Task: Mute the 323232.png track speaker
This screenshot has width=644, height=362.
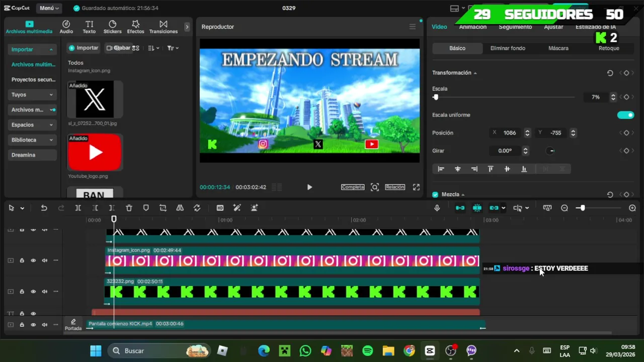Action: click(x=45, y=292)
